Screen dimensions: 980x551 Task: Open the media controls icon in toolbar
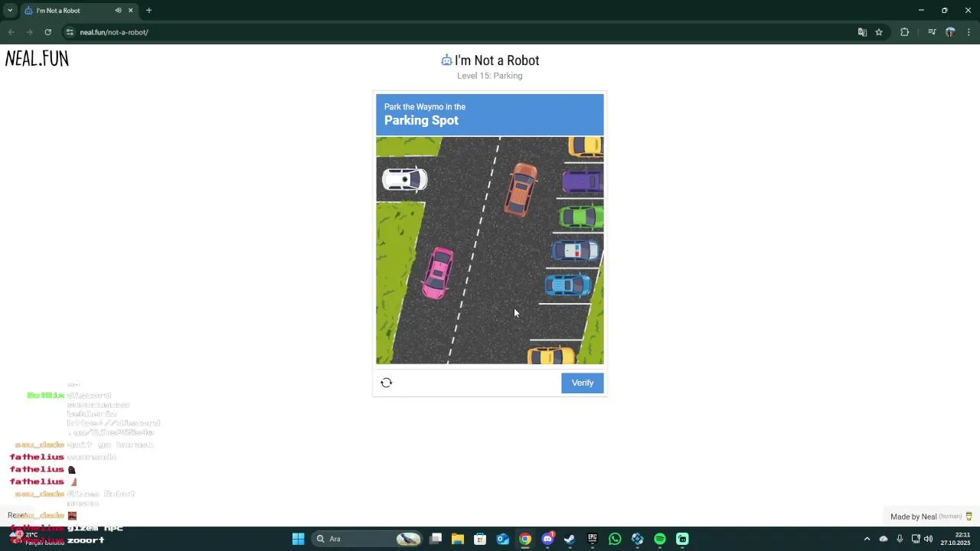pyautogui.click(x=932, y=32)
